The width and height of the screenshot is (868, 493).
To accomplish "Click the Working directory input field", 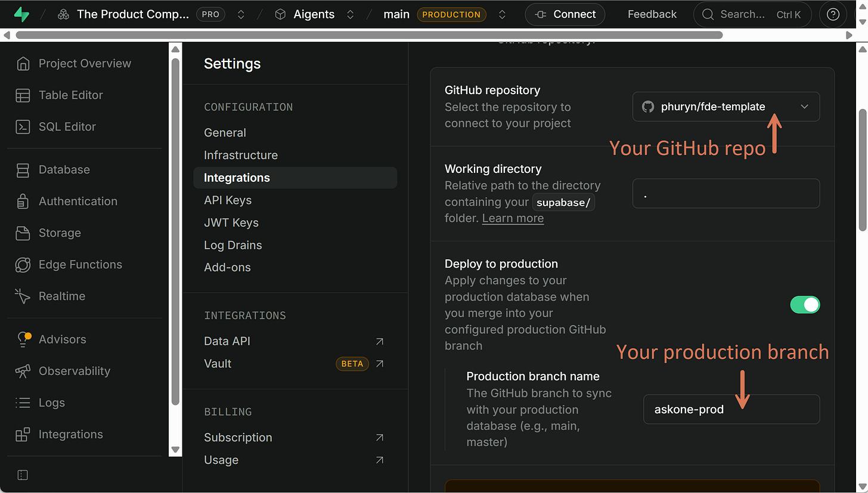I will (x=726, y=194).
